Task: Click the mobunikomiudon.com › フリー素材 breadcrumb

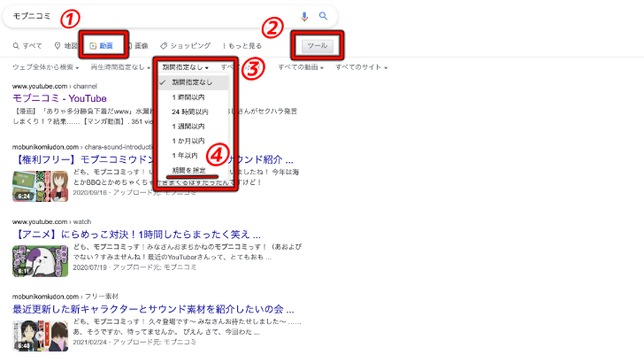Action: point(65,297)
